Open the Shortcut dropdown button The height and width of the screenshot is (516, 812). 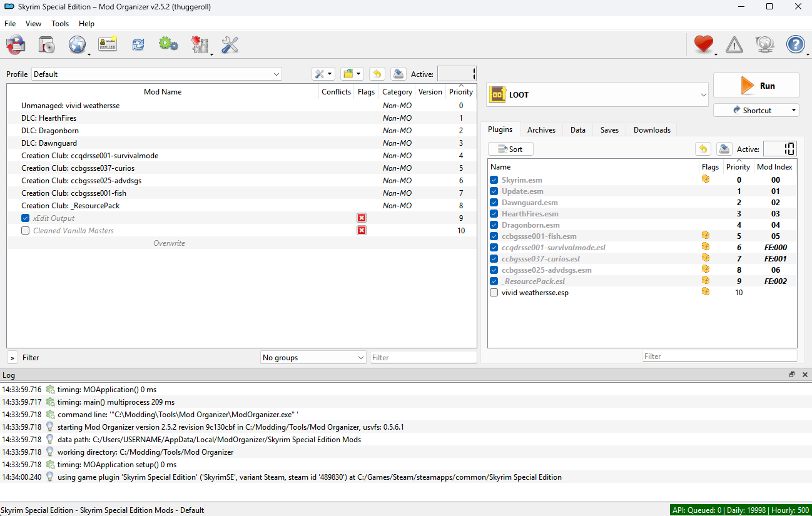click(756, 110)
